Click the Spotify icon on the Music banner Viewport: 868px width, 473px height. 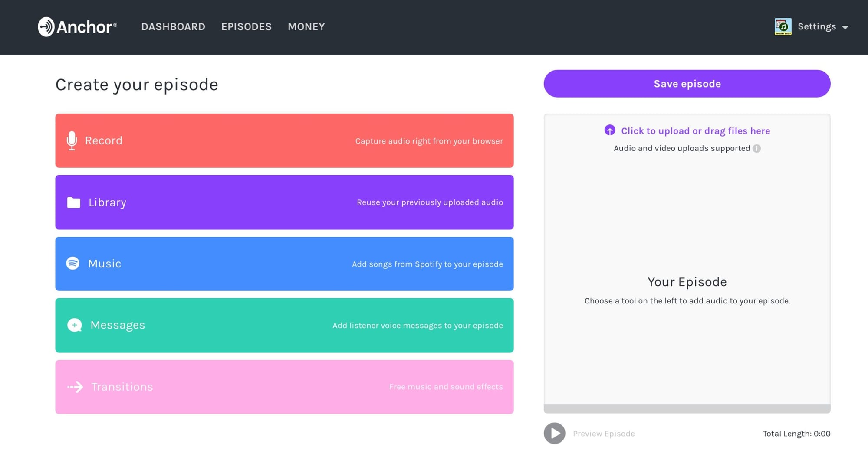pyautogui.click(x=74, y=264)
